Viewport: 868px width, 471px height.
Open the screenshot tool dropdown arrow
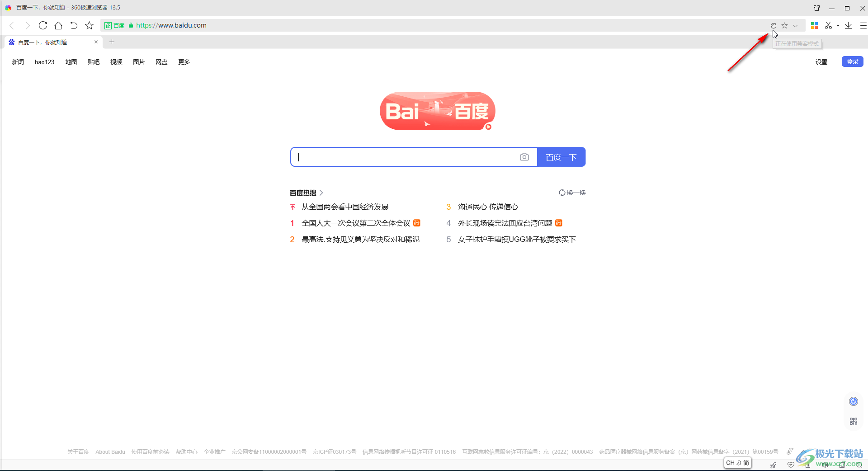coord(838,26)
